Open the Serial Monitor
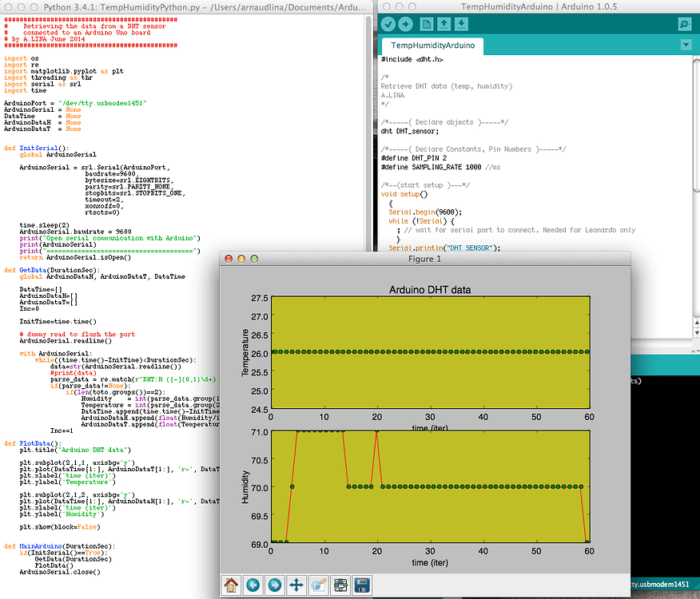This screenshot has height=599, width=700. [683, 24]
